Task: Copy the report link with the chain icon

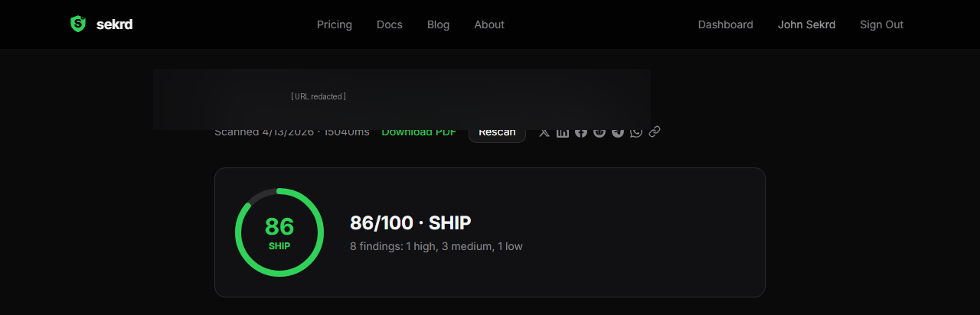Action: coord(655,132)
